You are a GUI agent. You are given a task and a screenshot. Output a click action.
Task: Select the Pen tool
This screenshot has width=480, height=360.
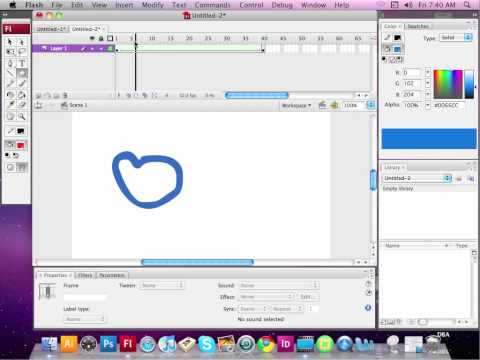(x=10, y=63)
